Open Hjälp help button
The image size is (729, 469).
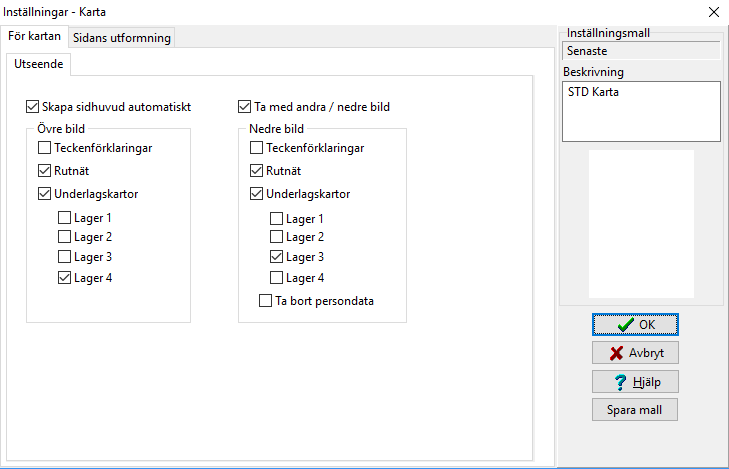pyautogui.click(x=635, y=382)
